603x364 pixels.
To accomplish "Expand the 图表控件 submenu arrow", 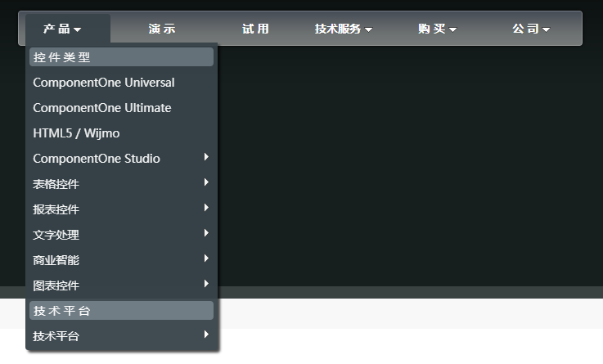I will [206, 284].
